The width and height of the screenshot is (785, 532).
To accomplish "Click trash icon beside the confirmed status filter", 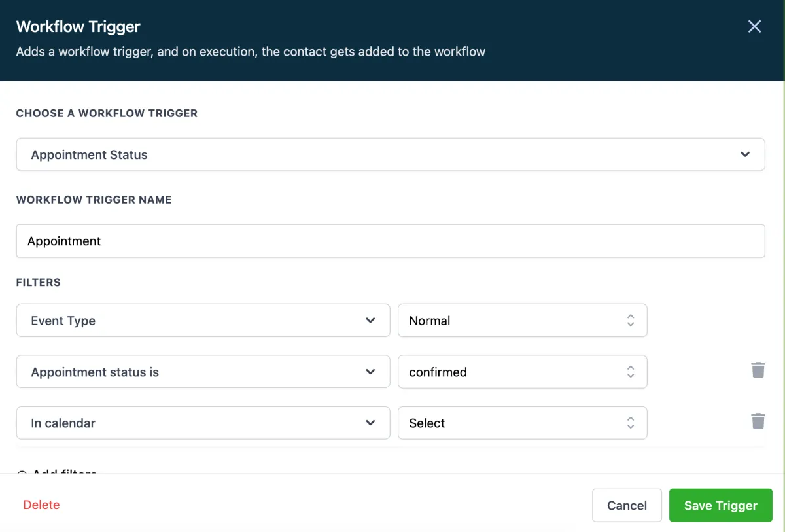I will (x=758, y=370).
